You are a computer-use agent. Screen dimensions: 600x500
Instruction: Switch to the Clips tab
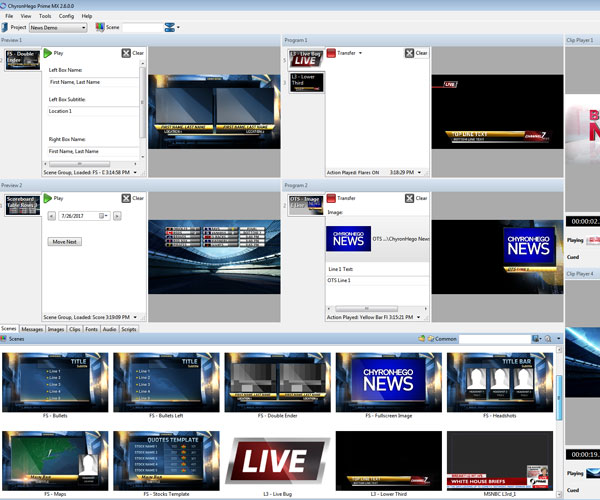pyautogui.click(x=75, y=329)
